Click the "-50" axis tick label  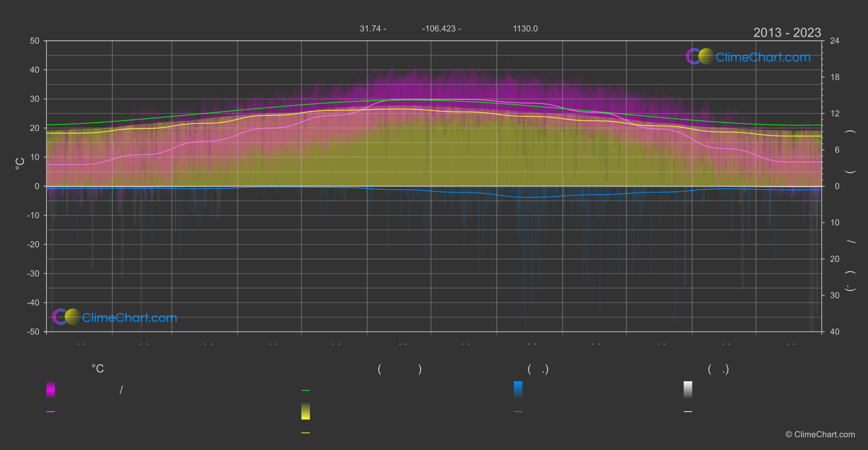(33, 332)
